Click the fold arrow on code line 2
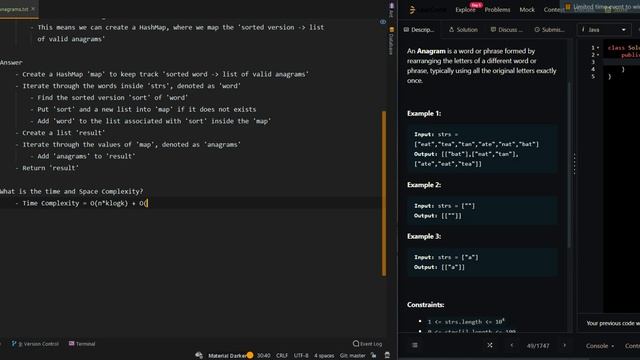 click(x=598, y=55)
